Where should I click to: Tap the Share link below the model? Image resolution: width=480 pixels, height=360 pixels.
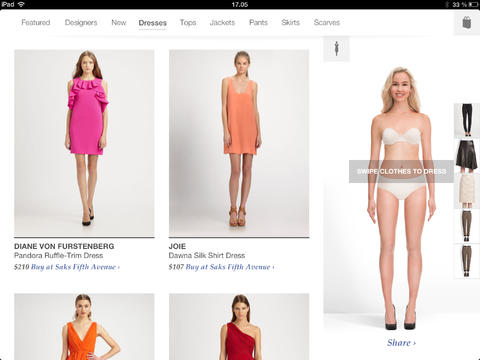(401, 343)
